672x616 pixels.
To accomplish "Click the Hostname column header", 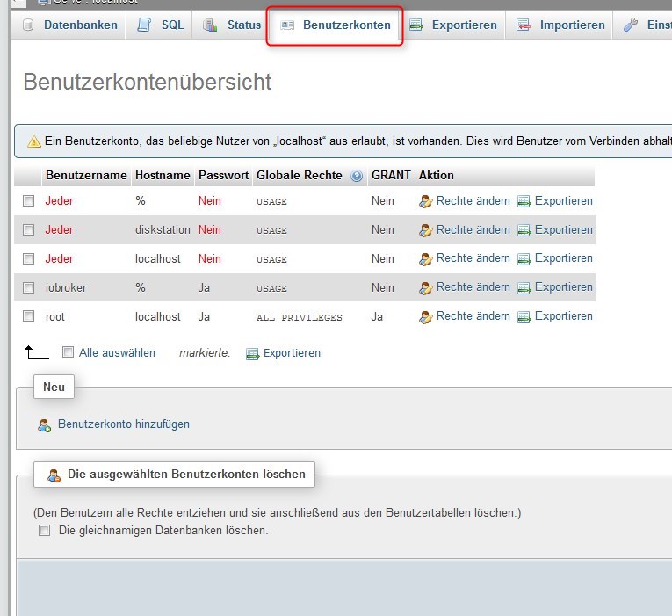I will pos(163,176).
